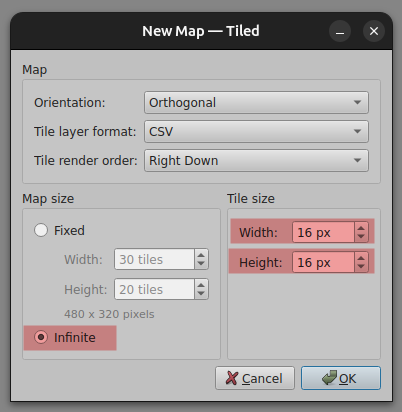
Task: Select the Fixed map size radio button
Action: click(41, 230)
